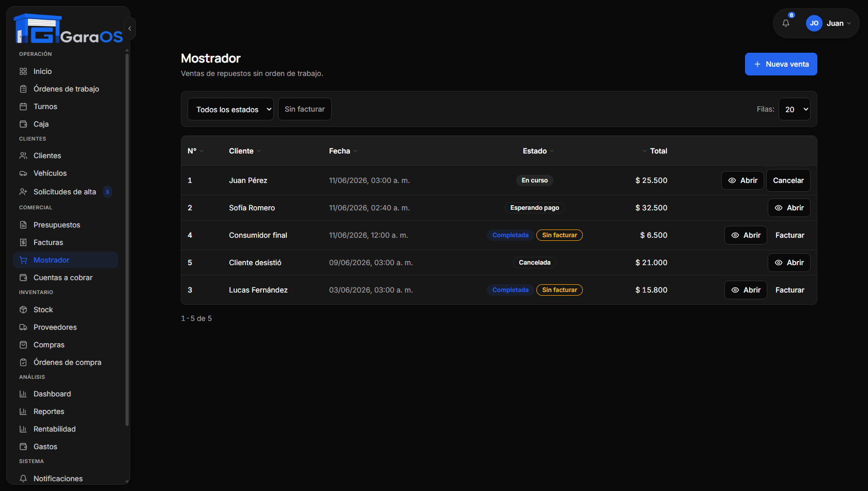
Task: Open the notifications bell in top bar
Action: coord(786,23)
